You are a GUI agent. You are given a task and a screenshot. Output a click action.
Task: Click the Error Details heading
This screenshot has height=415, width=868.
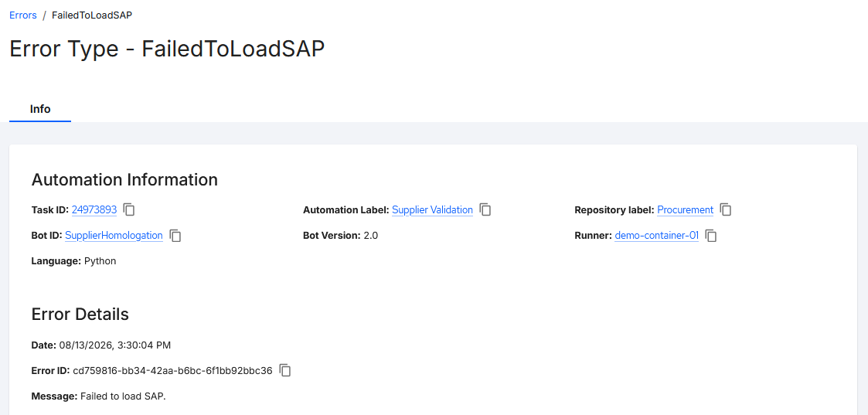click(x=80, y=315)
